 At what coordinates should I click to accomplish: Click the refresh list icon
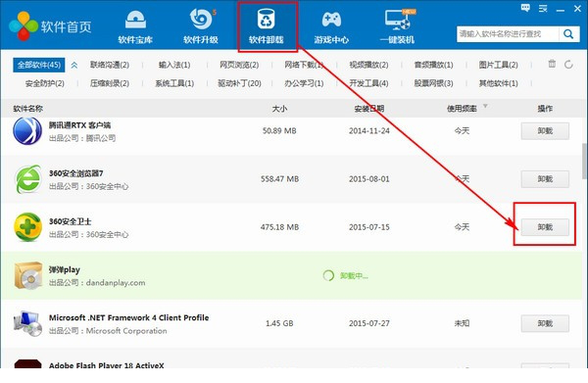(x=568, y=65)
